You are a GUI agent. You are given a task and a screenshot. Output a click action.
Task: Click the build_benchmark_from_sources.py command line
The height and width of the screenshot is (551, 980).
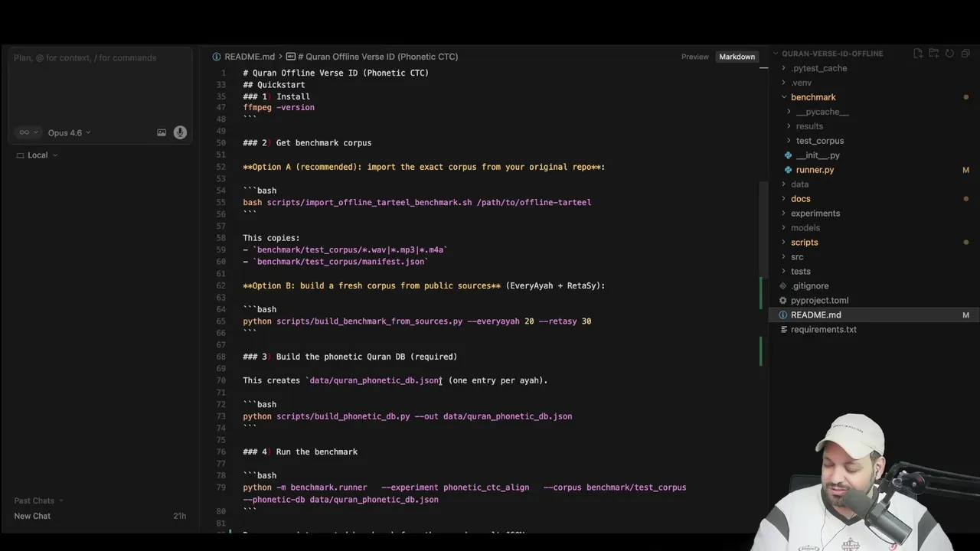pyautogui.click(x=417, y=321)
